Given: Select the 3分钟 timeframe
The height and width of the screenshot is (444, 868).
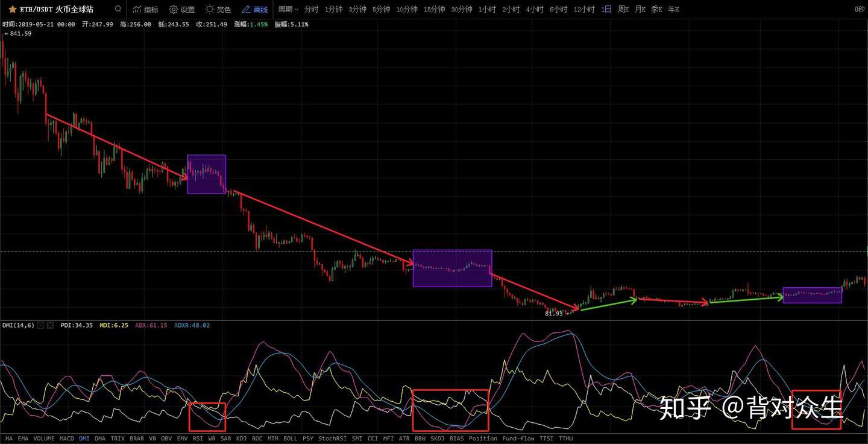Looking at the screenshot, I should pos(357,10).
